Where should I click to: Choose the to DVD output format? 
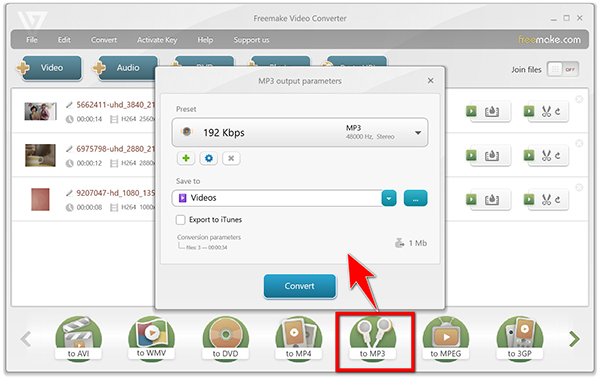[225, 338]
